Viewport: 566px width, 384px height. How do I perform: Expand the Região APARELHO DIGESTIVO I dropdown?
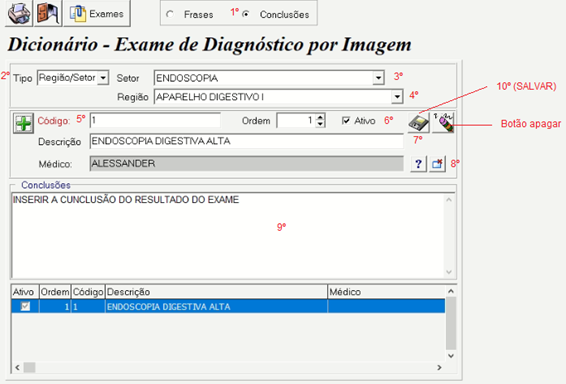(397, 96)
